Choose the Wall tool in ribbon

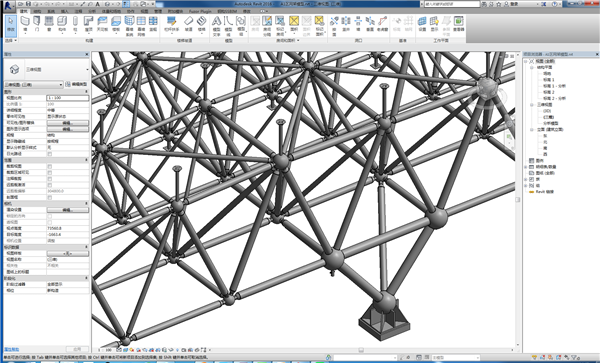25,24
